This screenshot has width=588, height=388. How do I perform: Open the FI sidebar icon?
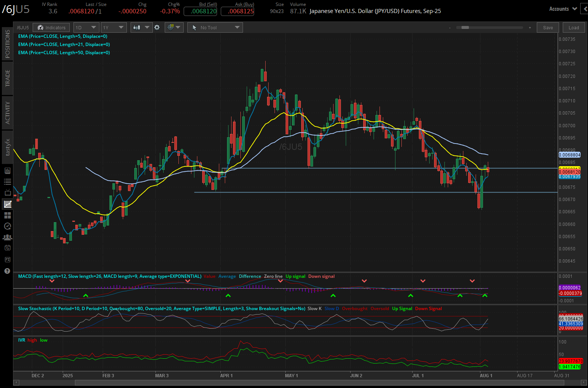pyautogui.click(x=7, y=260)
